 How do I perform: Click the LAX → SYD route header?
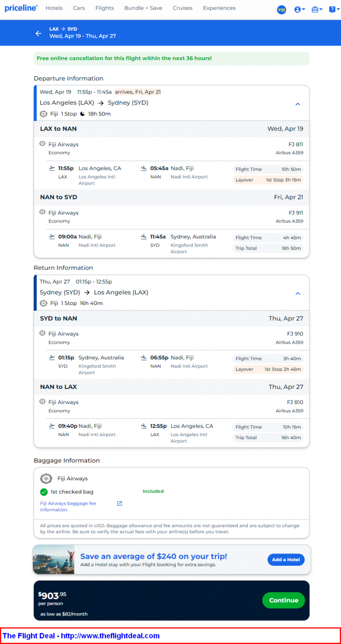63,29
